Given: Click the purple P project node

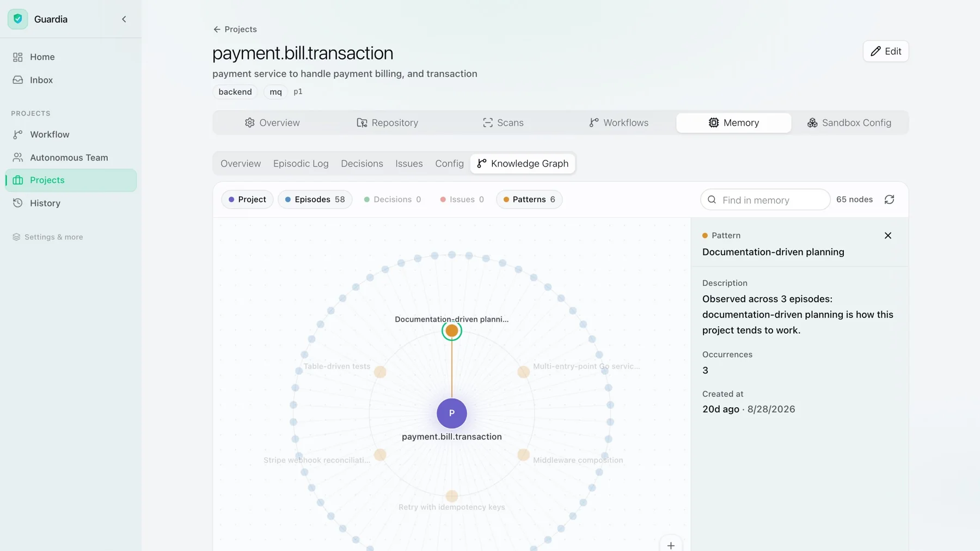Looking at the screenshot, I should [451, 413].
